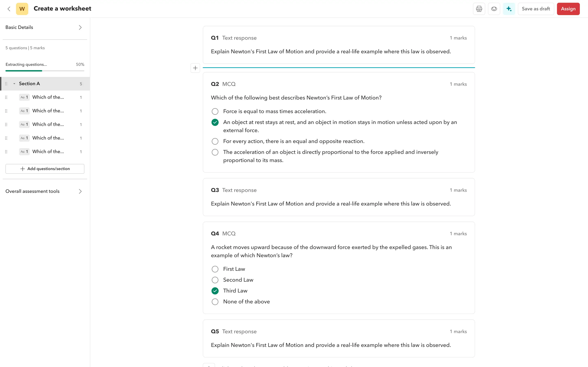Screen dimensions: 588x367
Task: Click the Assign button
Action: coord(568,9)
